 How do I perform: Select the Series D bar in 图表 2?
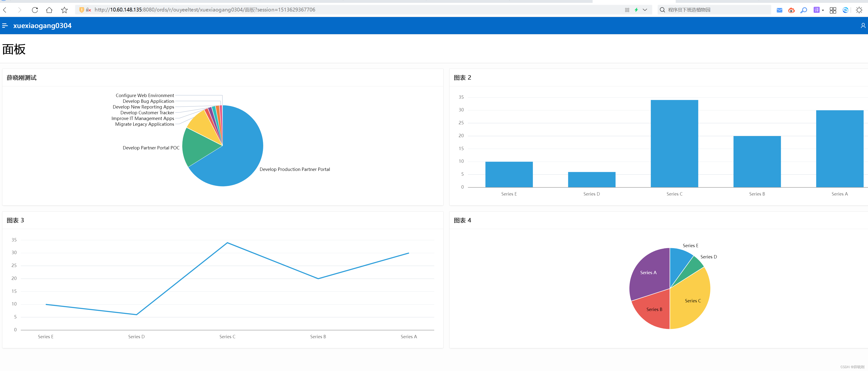tap(592, 180)
